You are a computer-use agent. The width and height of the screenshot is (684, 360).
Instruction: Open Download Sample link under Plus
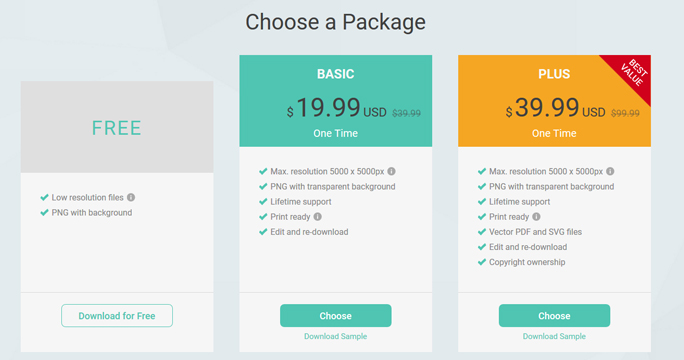coord(554,336)
